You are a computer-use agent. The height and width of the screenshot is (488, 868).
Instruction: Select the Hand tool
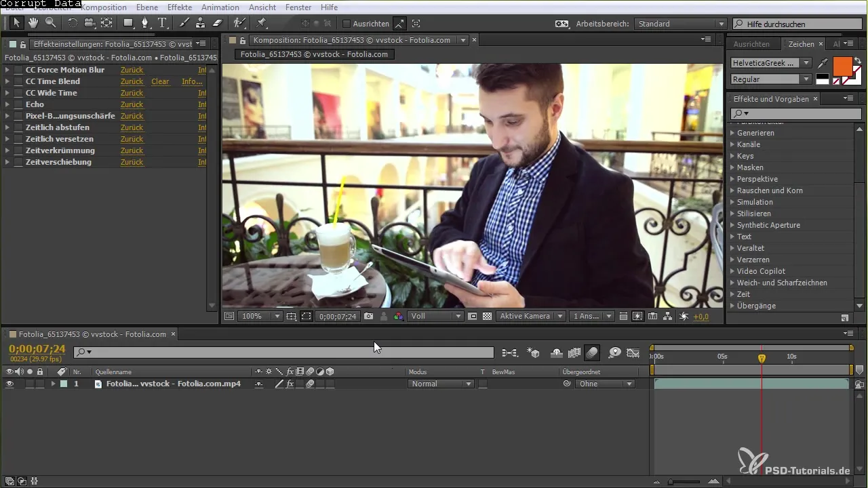pyautogui.click(x=33, y=23)
